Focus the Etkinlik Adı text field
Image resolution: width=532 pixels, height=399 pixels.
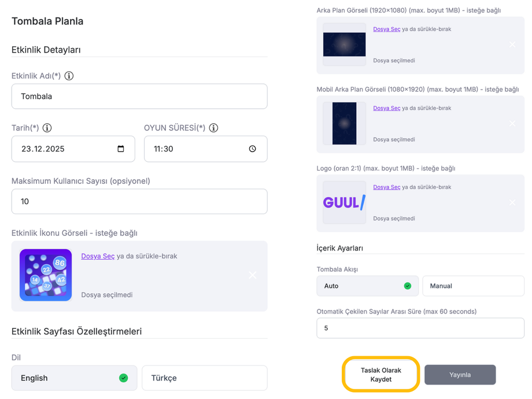click(x=139, y=97)
